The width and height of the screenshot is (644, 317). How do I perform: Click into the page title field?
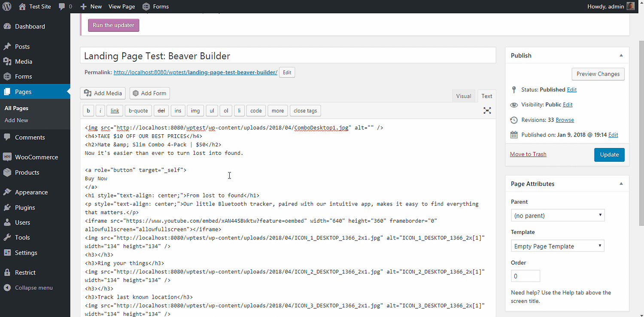[288, 56]
